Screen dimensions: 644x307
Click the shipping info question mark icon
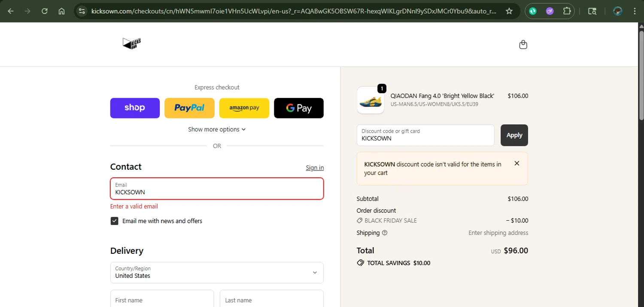tap(385, 233)
